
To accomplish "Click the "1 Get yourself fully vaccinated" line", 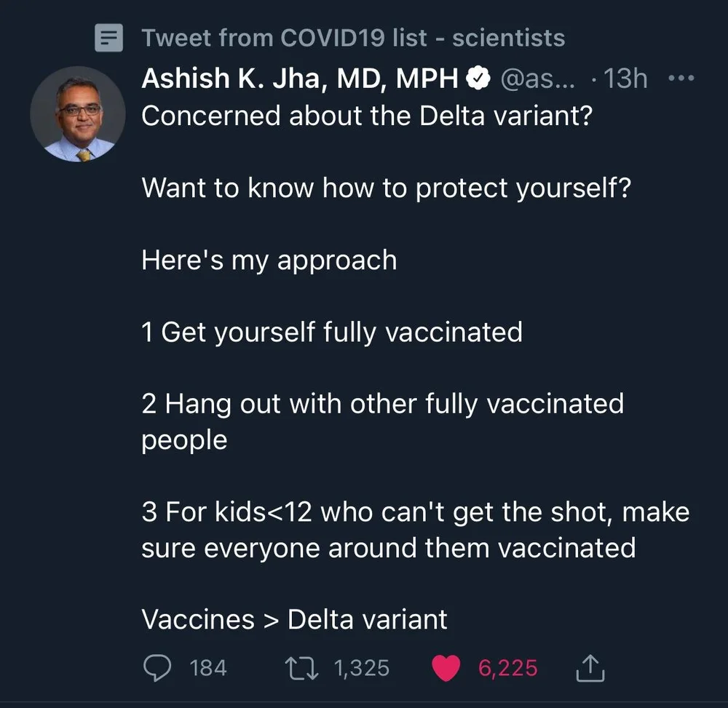I will 332,333.
